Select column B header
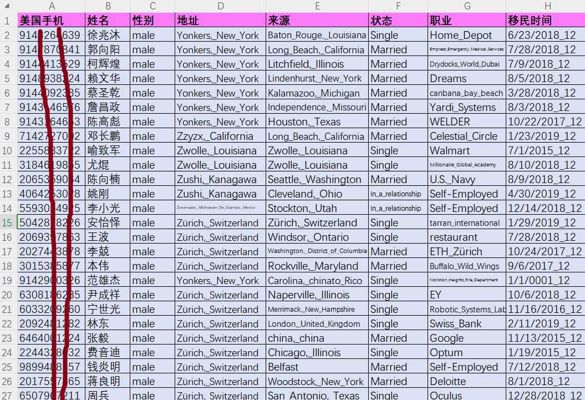 [x=108, y=6]
